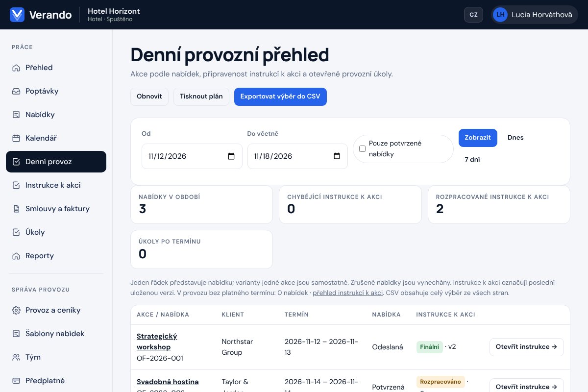588x392 pixels.
Task: Click the Poptávky inbox icon
Action: click(x=16, y=91)
